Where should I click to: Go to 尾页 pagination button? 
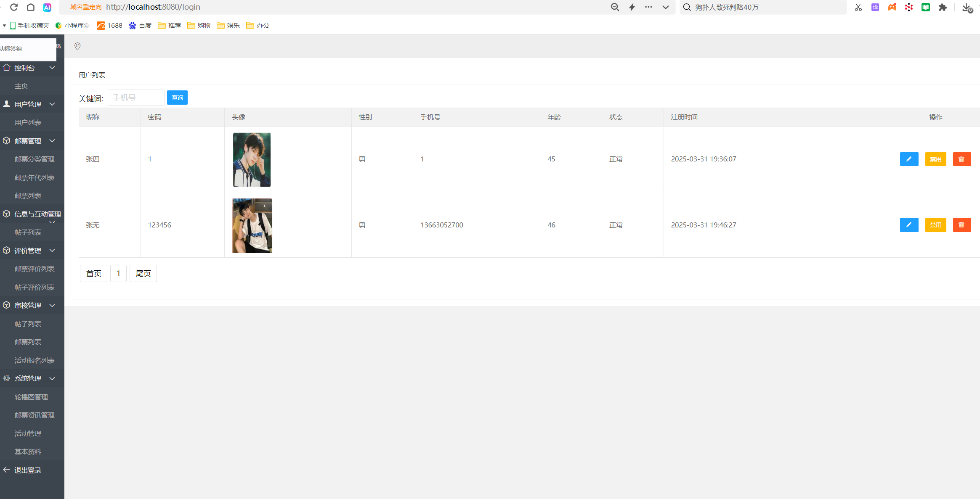pyautogui.click(x=143, y=274)
